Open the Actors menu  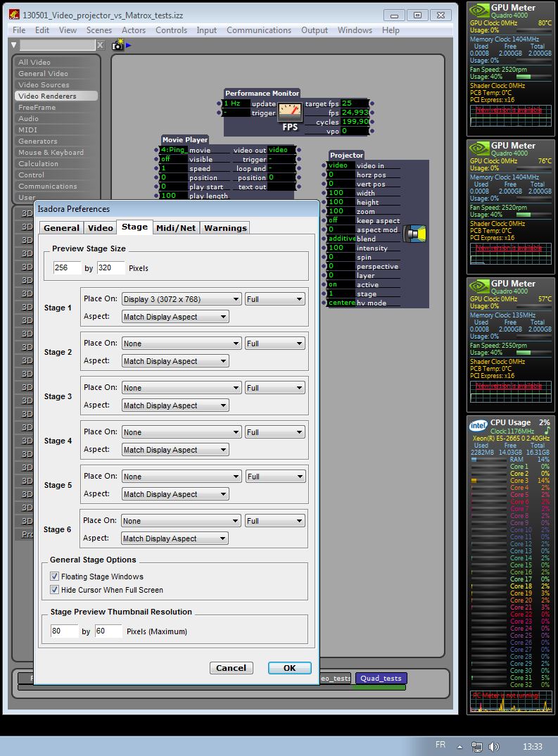click(x=134, y=30)
